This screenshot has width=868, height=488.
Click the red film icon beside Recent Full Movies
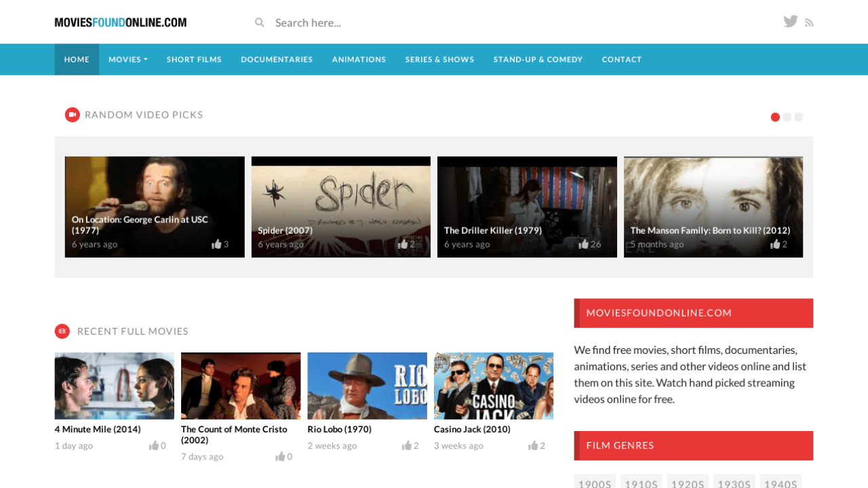(62, 331)
